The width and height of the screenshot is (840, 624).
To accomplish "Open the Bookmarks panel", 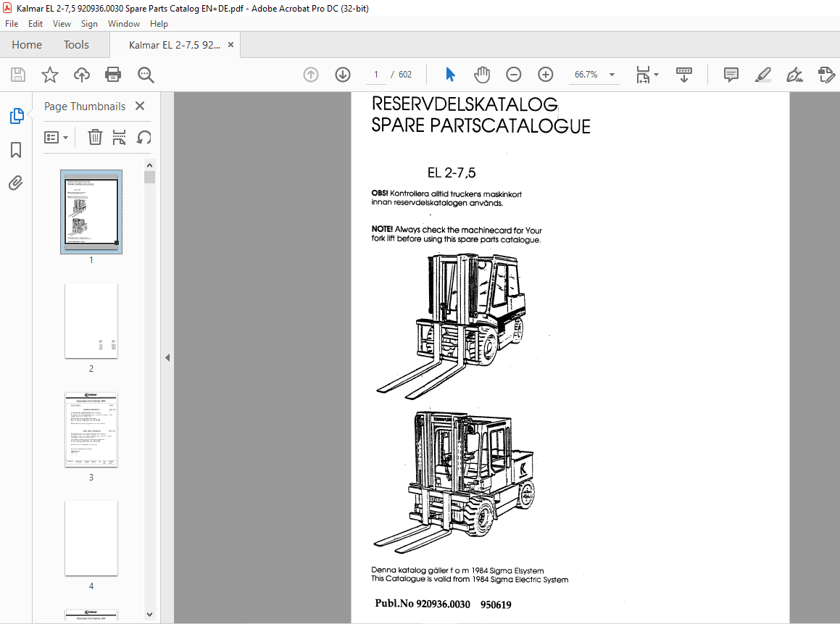I will point(16,149).
